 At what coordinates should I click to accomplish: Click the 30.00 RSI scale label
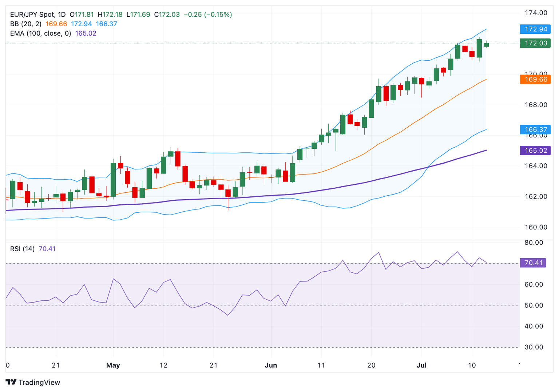point(534,347)
